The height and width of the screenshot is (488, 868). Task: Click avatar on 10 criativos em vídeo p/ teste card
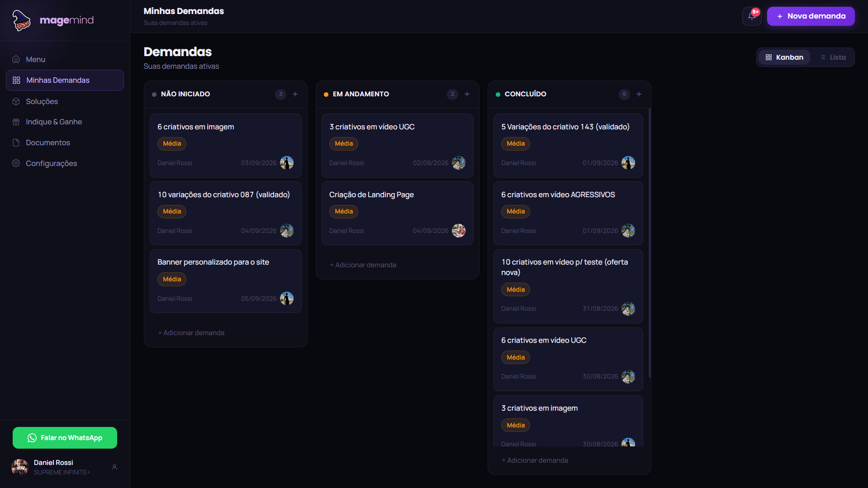pyautogui.click(x=628, y=309)
